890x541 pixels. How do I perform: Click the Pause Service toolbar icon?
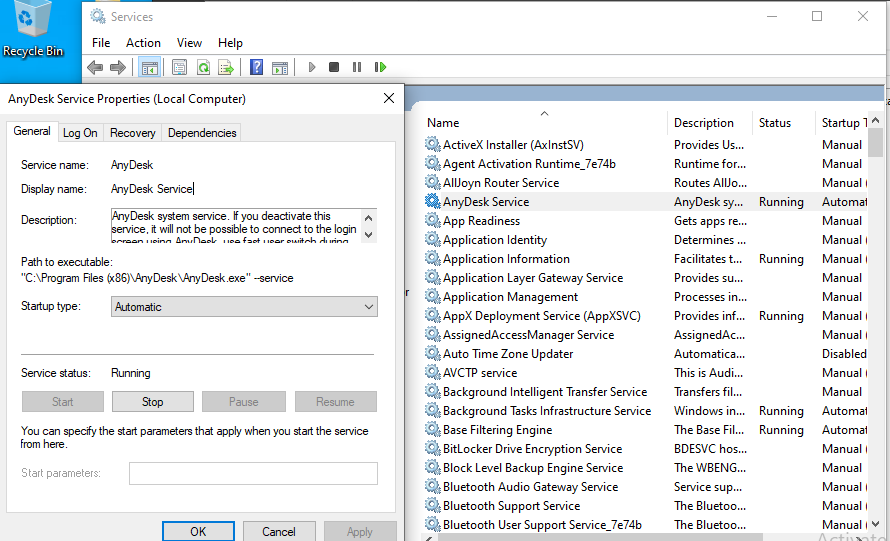[356, 68]
